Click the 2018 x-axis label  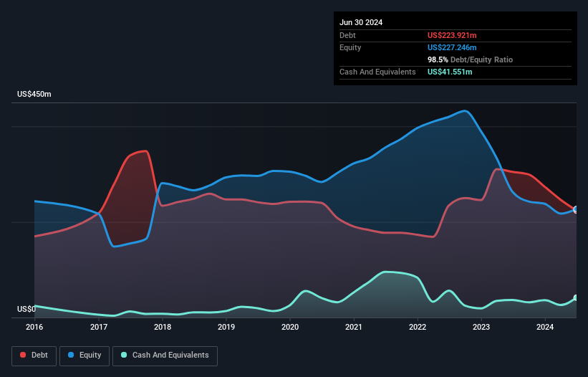[x=163, y=327]
